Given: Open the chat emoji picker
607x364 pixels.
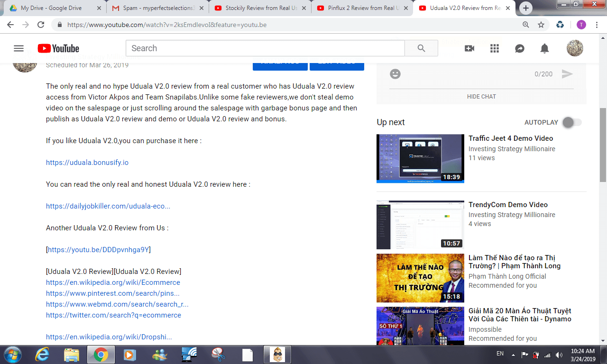Looking at the screenshot, I should pos(395,74).
